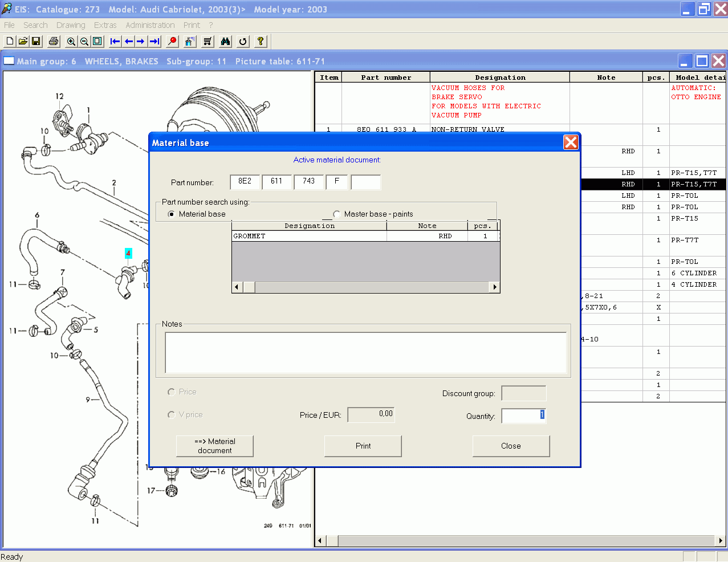Go to the last picture table arrow
The height and width of the screenshot is (562, 728).
pos(154,41)
